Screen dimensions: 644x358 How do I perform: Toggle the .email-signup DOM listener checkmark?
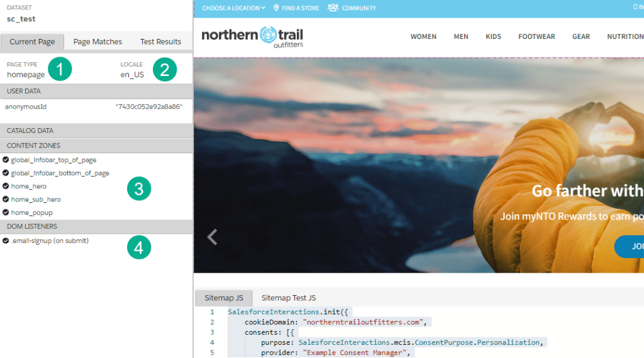6,241
